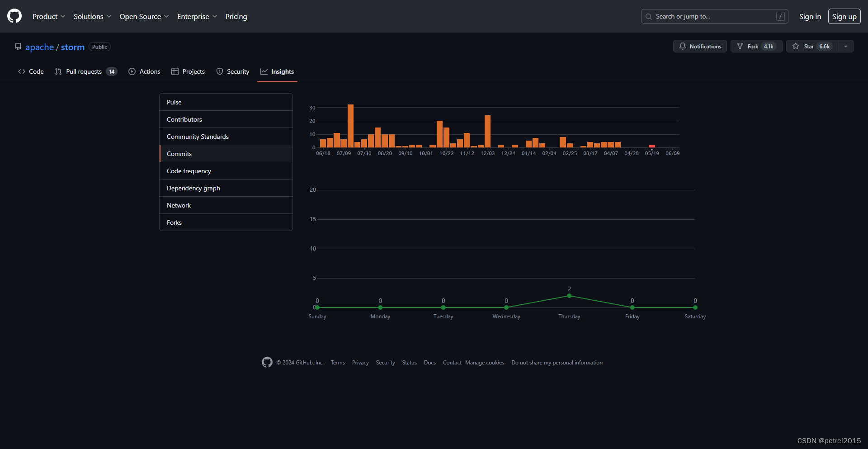Click the 14 pull requests counter

[x=112, y=71]
